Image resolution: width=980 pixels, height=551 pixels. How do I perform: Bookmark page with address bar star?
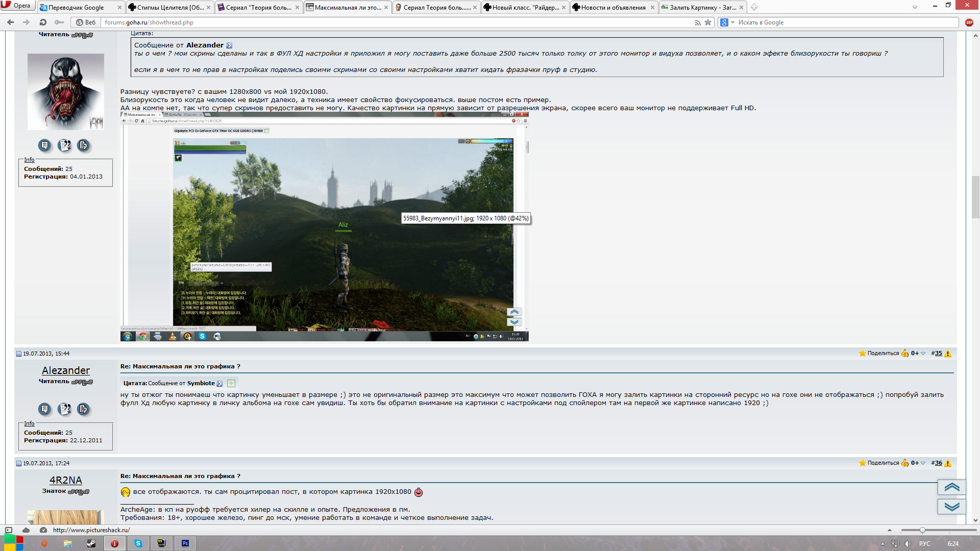tap(708, 22)
